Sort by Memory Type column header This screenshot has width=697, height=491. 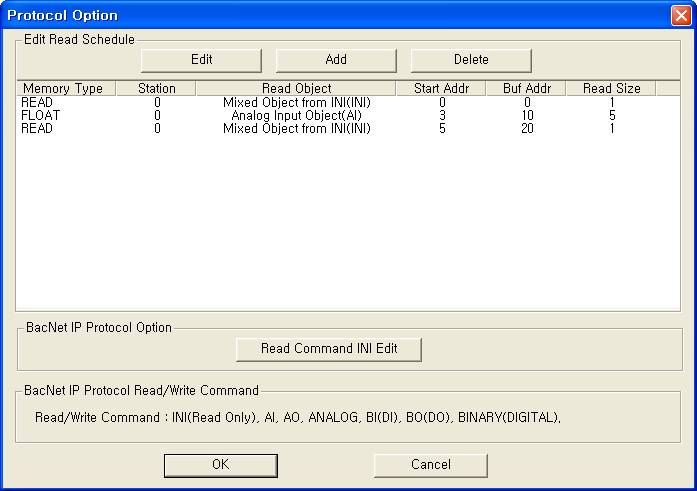(66, 88)
